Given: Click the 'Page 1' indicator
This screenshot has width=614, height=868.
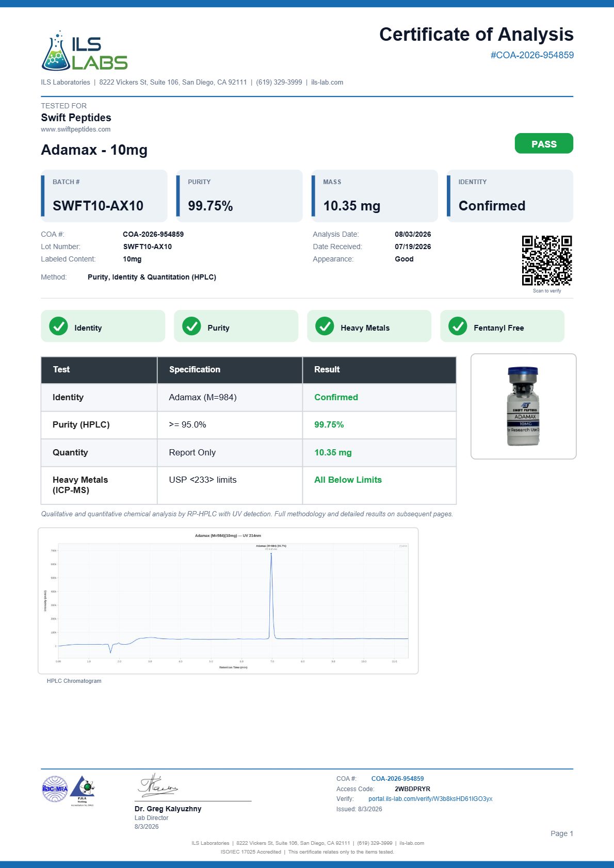Looking at the screenshot, I should 562,833.
